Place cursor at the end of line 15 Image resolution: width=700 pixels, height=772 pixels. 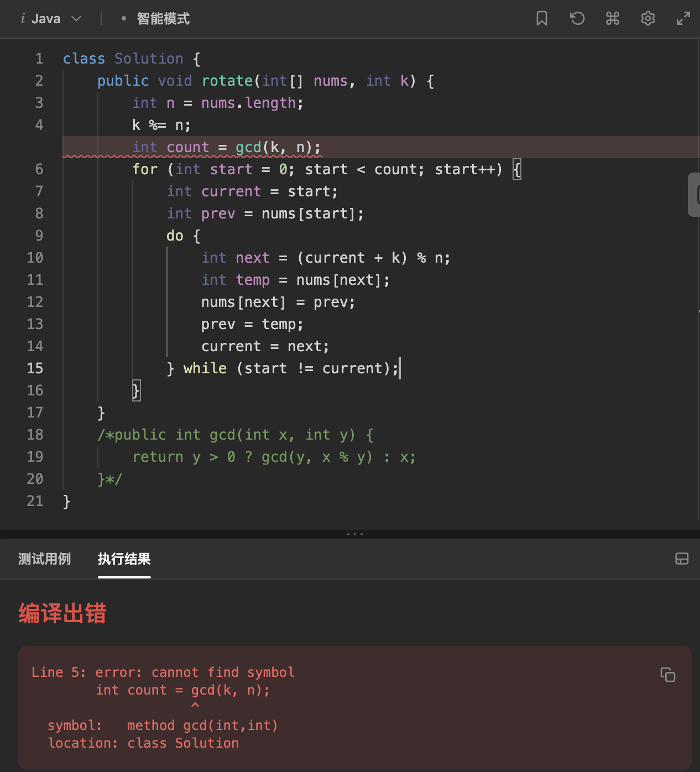[x=400, y=368]
